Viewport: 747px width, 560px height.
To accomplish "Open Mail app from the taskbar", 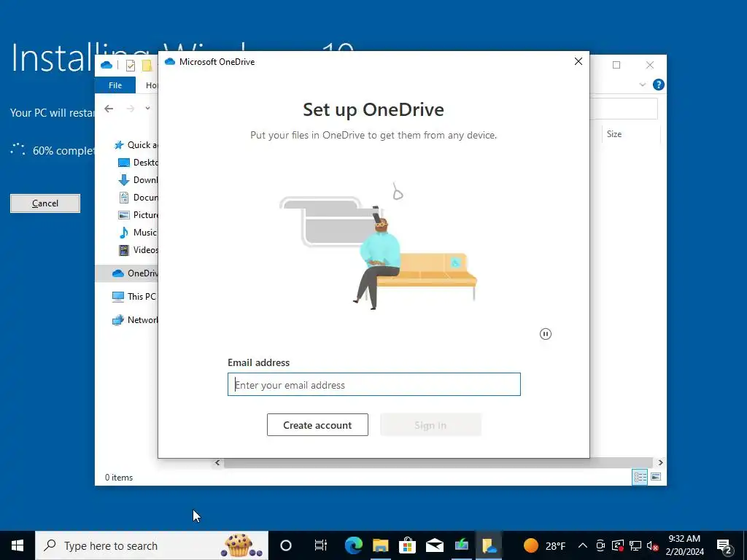I will point(435,545).
